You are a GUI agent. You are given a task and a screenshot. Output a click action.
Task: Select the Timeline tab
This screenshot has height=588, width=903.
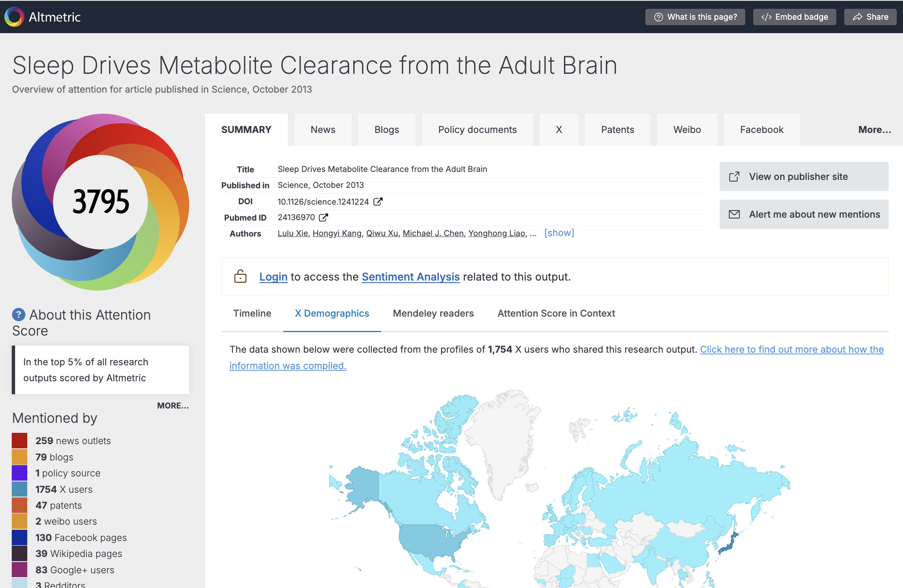coord(252,313)
